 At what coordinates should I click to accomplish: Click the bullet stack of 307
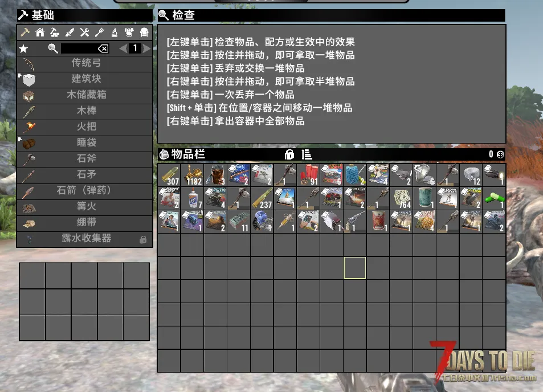(169, 175)
